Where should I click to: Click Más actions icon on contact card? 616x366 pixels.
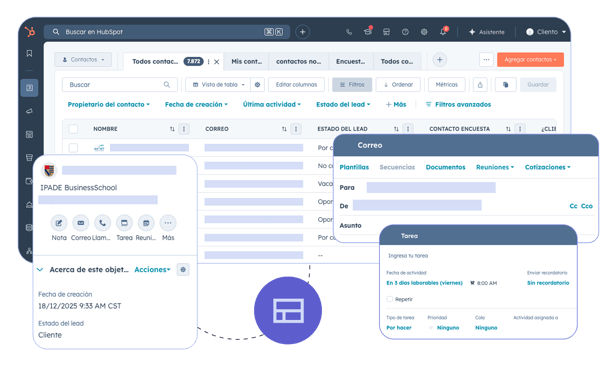point(168,223)
